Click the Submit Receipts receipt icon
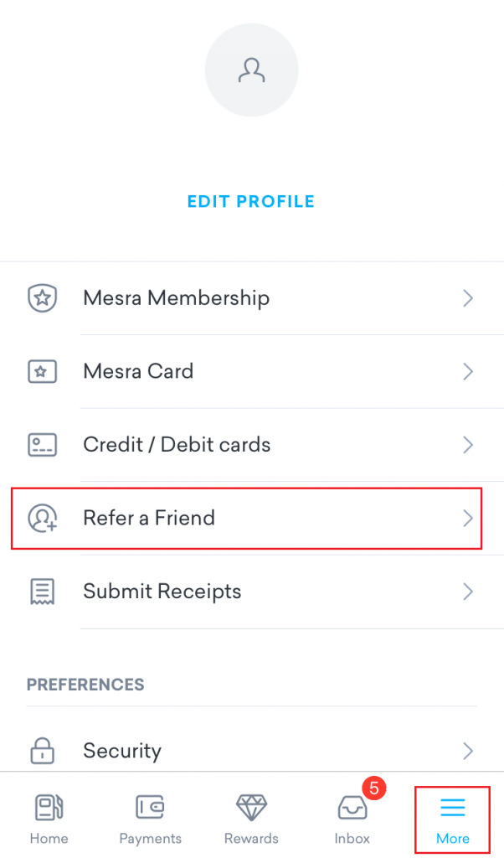The width and height of the screenshot is (504, 858). (42, 592)
